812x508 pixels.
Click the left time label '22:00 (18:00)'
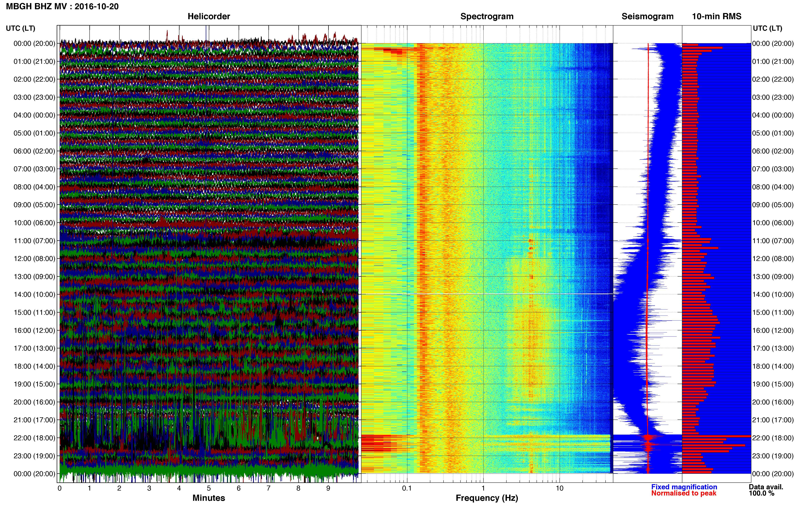click(34, 438)
